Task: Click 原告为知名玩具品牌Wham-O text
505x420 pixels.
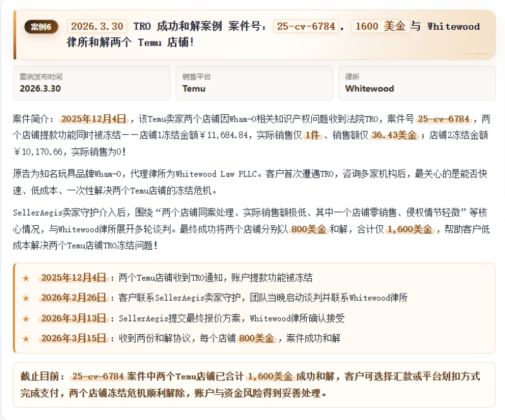Action: (68, 174)
